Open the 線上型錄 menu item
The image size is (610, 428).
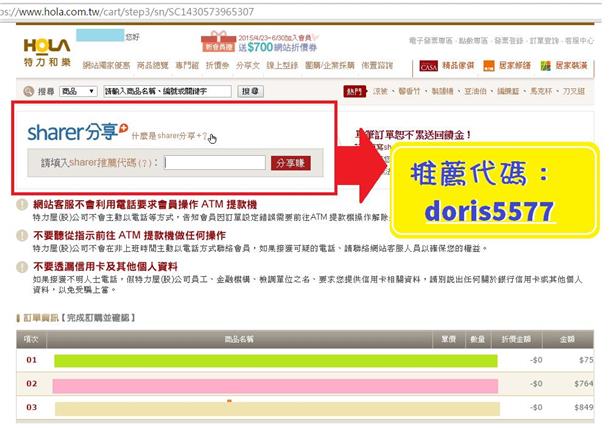pyautogui.click(x=282, y=65)
